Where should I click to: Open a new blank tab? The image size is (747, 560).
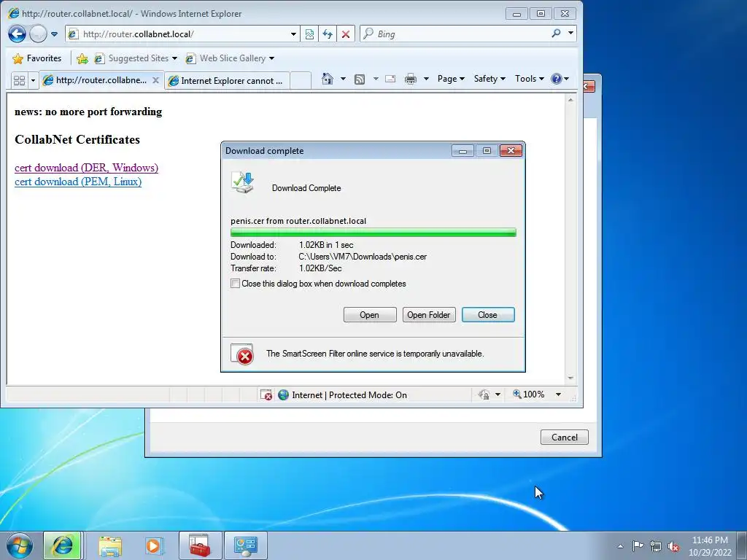coord(300,80)
